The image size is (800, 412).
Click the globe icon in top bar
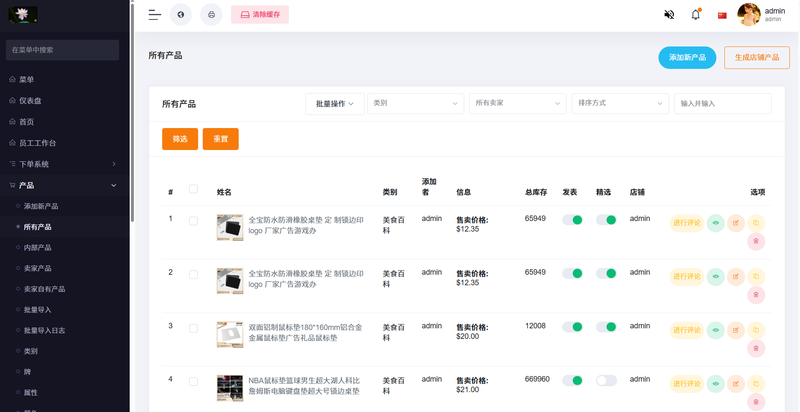coord(180,15)
